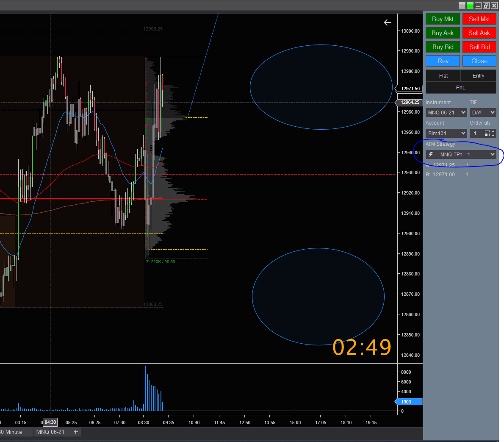Open the Account dropdown Sim101

pos(446,133)
